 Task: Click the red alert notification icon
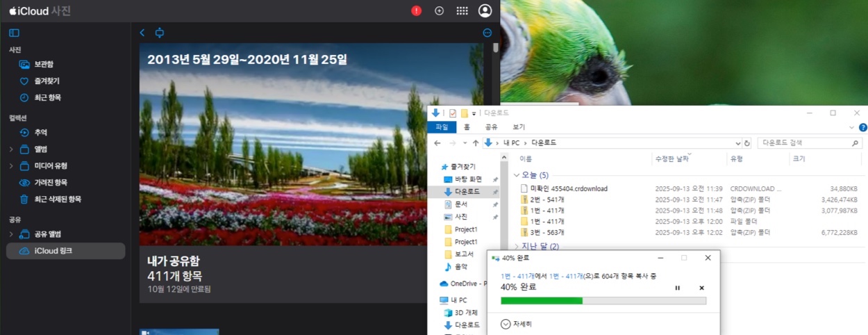[x=416, y=10]
